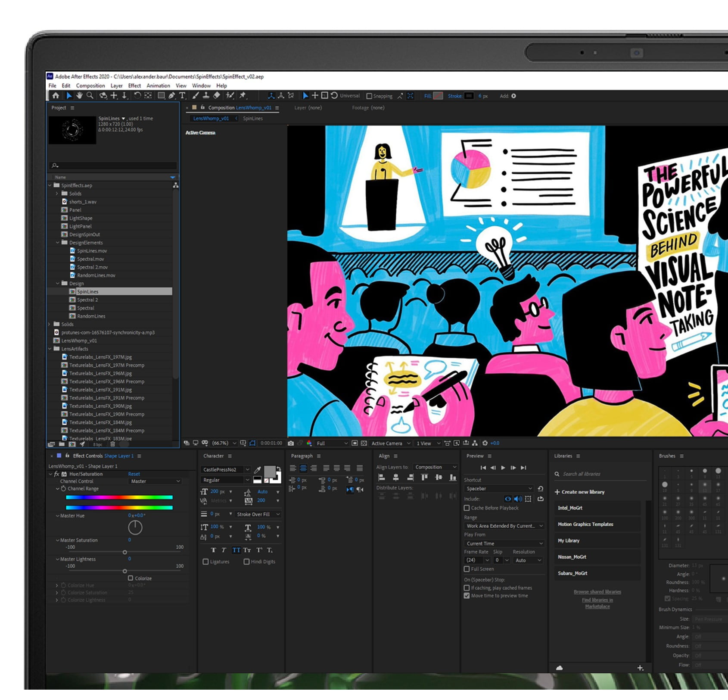Click Create new library
This screenshot has width=728, height=700.
point(579,492)
